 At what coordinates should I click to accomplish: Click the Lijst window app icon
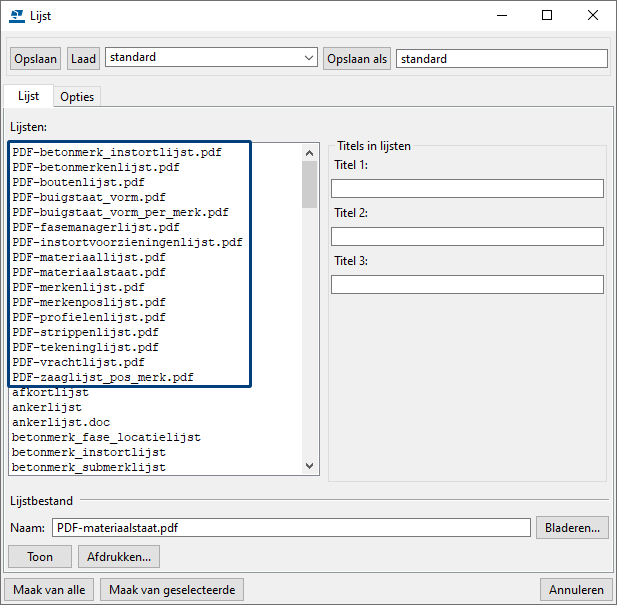point(17,16)
